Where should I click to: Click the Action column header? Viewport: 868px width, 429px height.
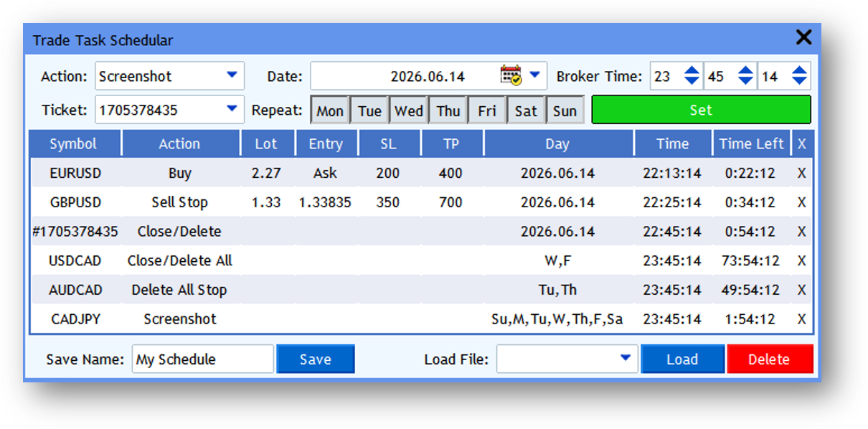(179, 143)
